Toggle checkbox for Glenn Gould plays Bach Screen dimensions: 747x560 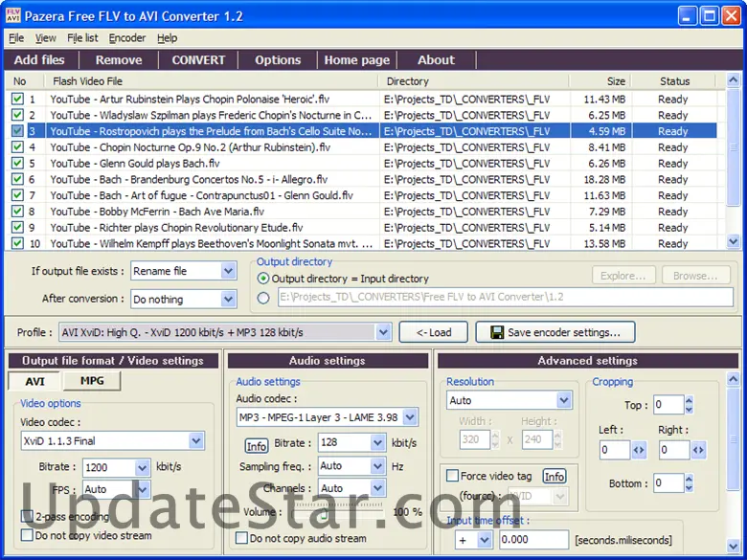click(17, 164)
